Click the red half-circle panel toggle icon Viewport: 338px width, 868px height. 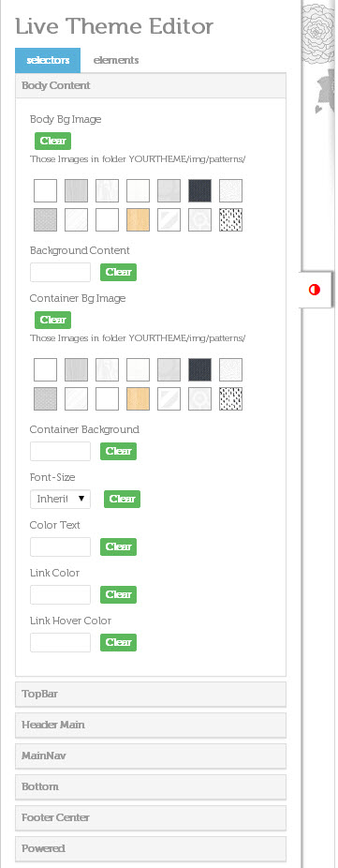pyautogui.click(x=315, y=290)
